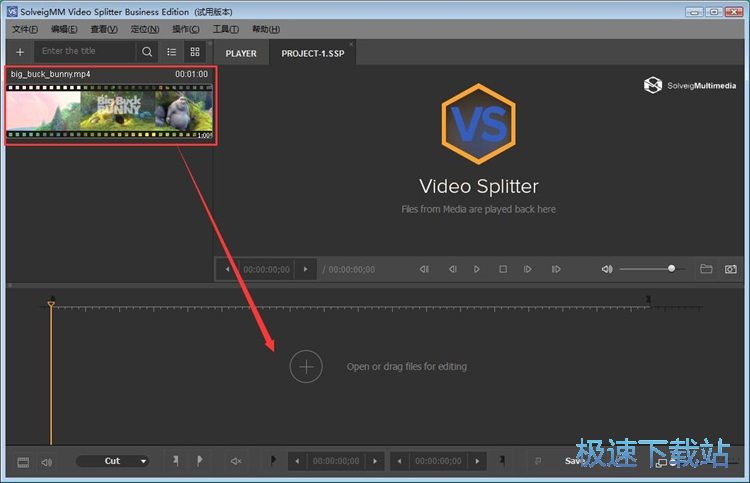Click the add marker icon beside Cut
This screenshot has height=483, width=750.
coord(175,461)
